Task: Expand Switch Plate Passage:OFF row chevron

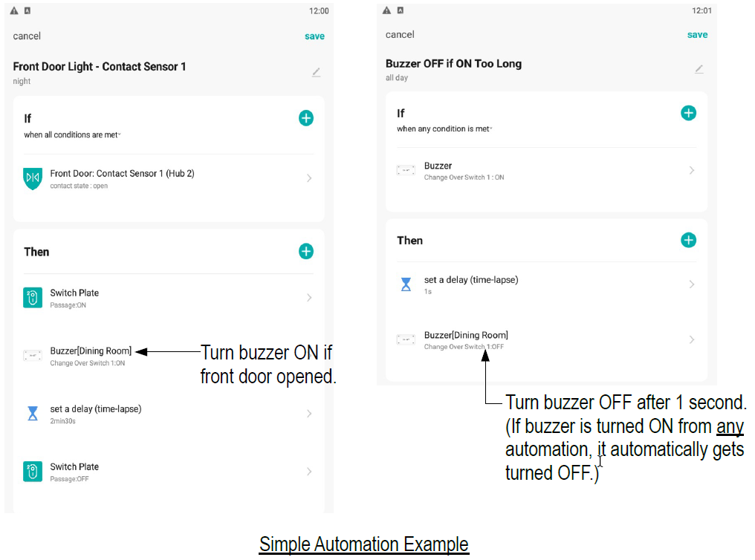Action: point(309,472)
